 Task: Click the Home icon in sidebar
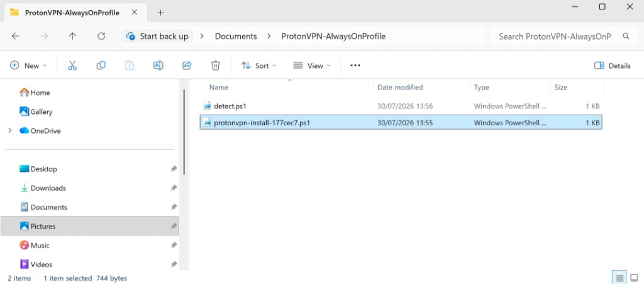25,93
